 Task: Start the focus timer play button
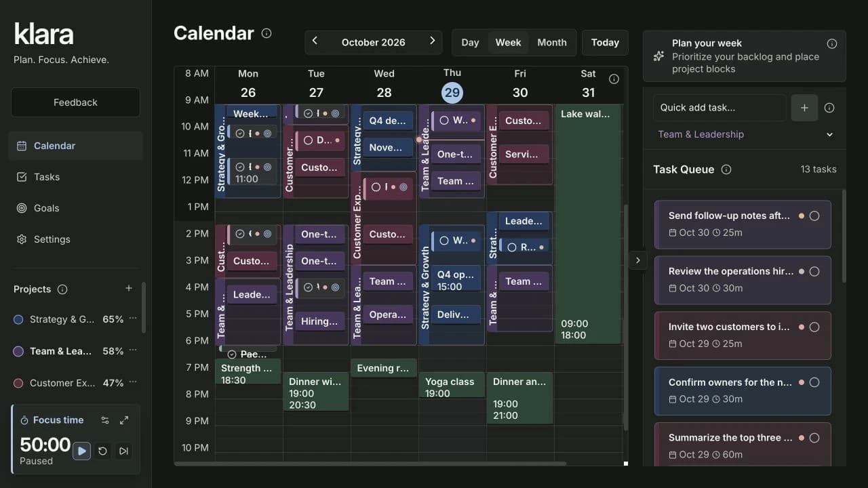[81, 451]
